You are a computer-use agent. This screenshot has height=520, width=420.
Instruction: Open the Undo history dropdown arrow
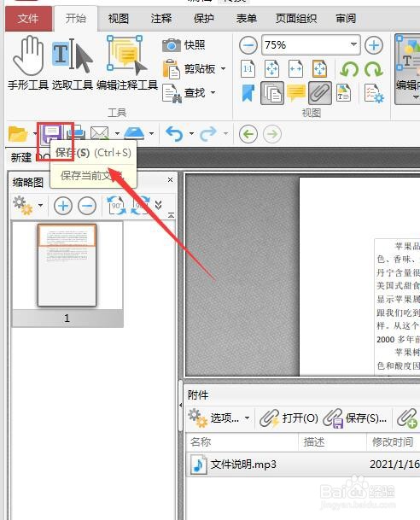point(191,133)
